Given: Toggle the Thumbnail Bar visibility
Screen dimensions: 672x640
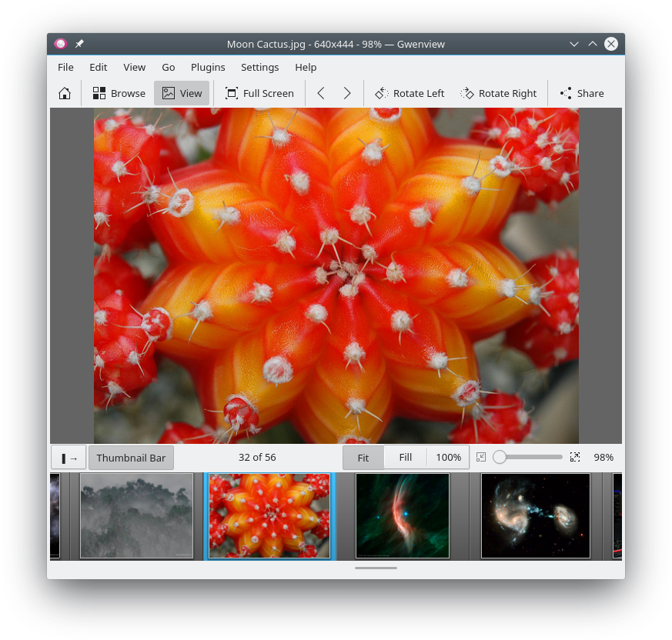Looking at the screenshot, I should tap(131, 457).
